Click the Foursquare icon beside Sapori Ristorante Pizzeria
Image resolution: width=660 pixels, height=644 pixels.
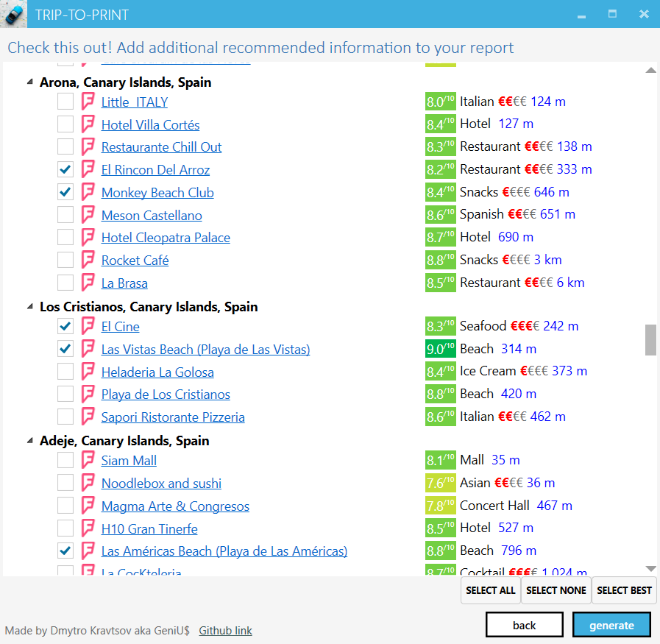88,417
